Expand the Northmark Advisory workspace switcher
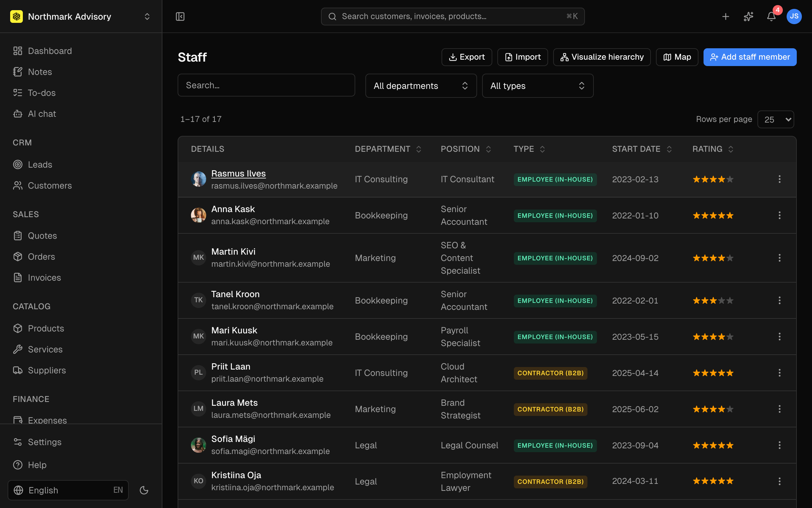 (147, 17)
